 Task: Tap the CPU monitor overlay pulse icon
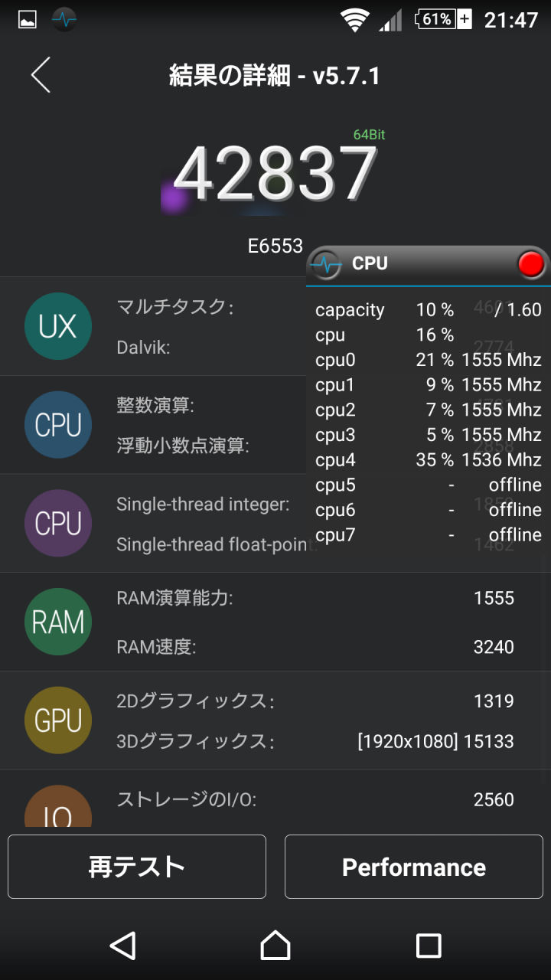(327, 264)
